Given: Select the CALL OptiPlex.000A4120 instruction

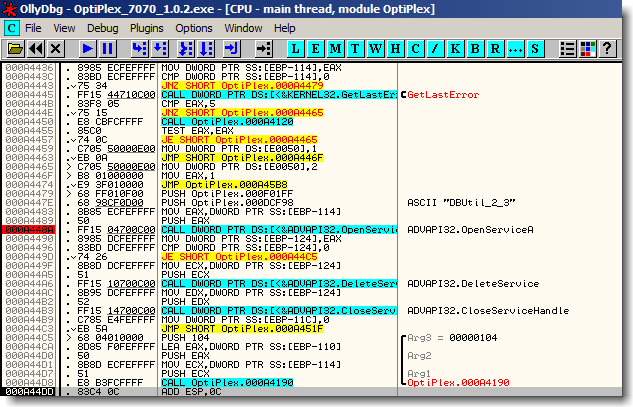Looking at the screenshot, I should pyautogui.click(x=227, y=122).
